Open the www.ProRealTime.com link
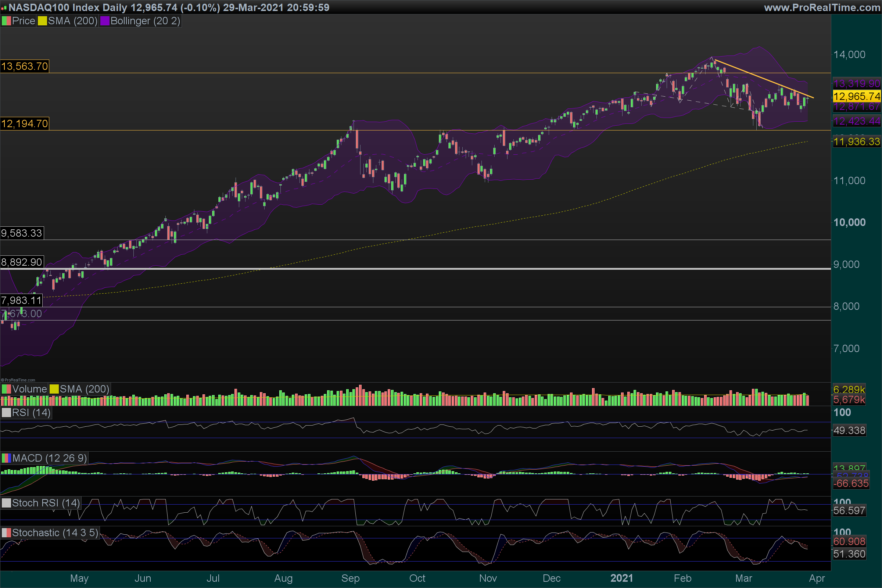Screen dimensions: 882x588 (822, 7)
